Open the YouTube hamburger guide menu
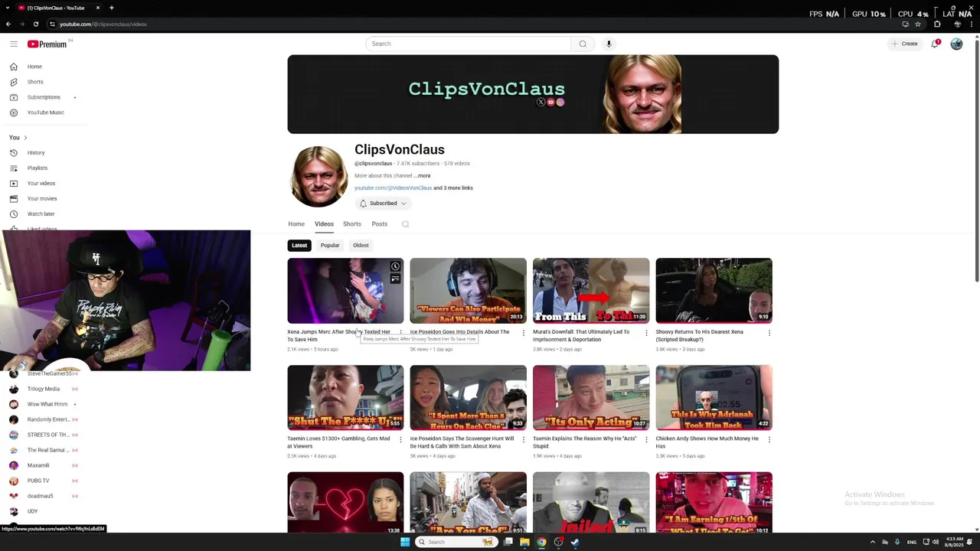The width and height of the screenshot is (980, 551). point(14,44)
